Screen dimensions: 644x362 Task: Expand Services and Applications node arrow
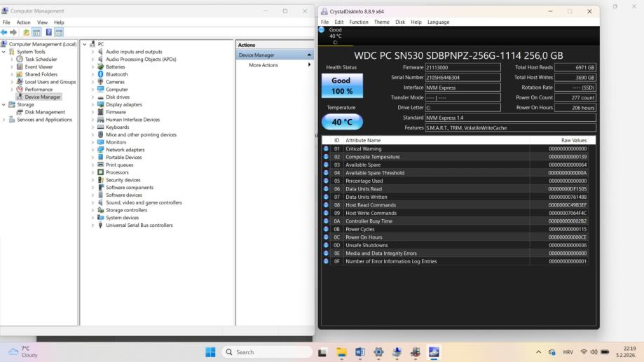pyautogui.click(x=4, y=120)
